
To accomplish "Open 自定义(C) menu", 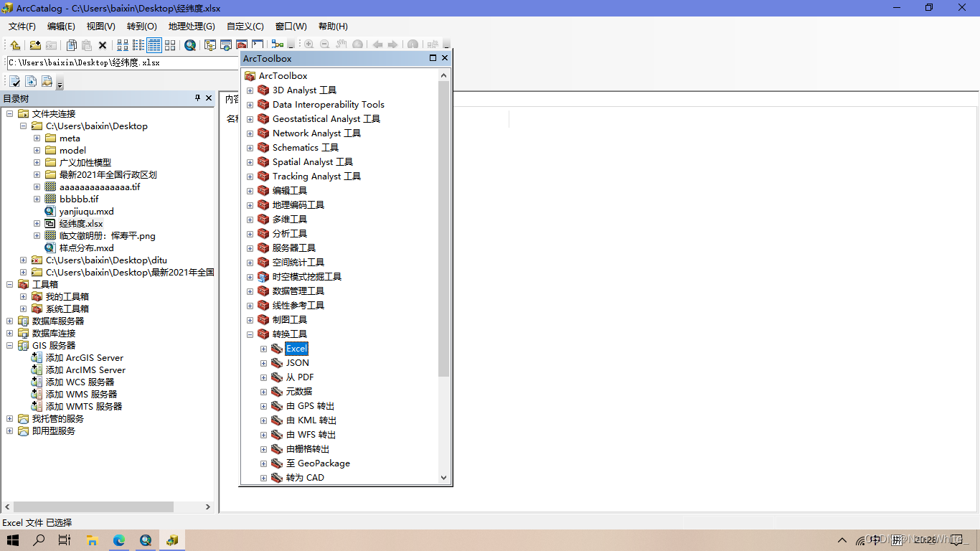I will [x=245, y=27].
